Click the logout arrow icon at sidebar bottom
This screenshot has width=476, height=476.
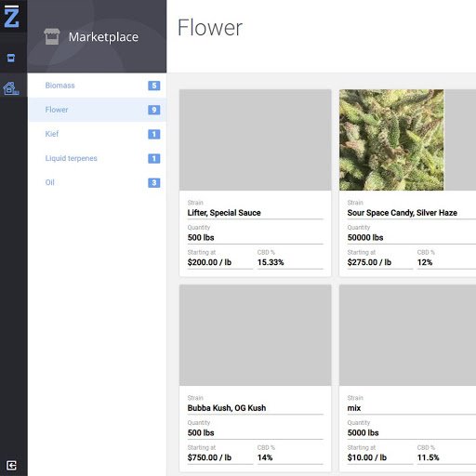(11, 465)
